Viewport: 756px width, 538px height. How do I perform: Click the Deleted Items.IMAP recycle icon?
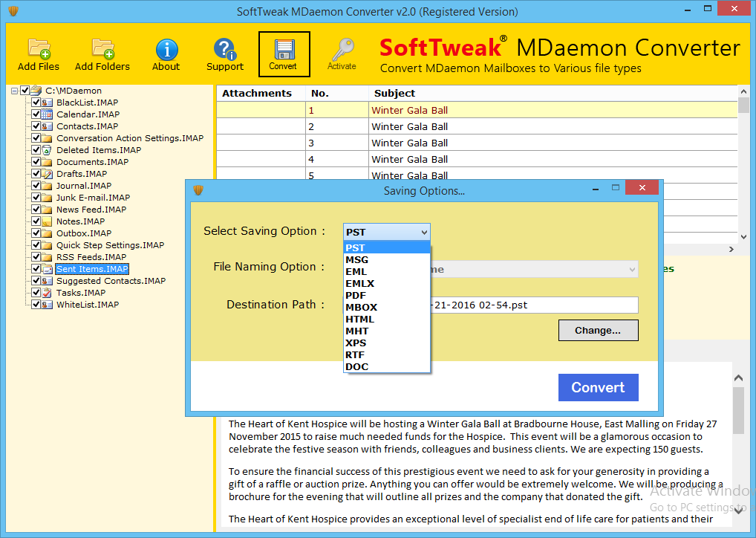[x=47, y=150]
